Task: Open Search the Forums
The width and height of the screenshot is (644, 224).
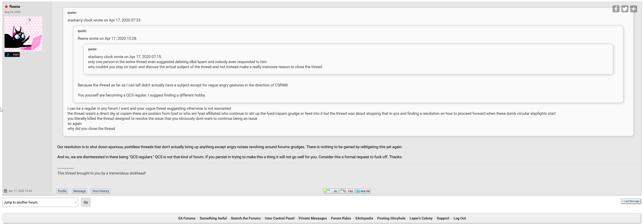Action: tap(246, 218)
